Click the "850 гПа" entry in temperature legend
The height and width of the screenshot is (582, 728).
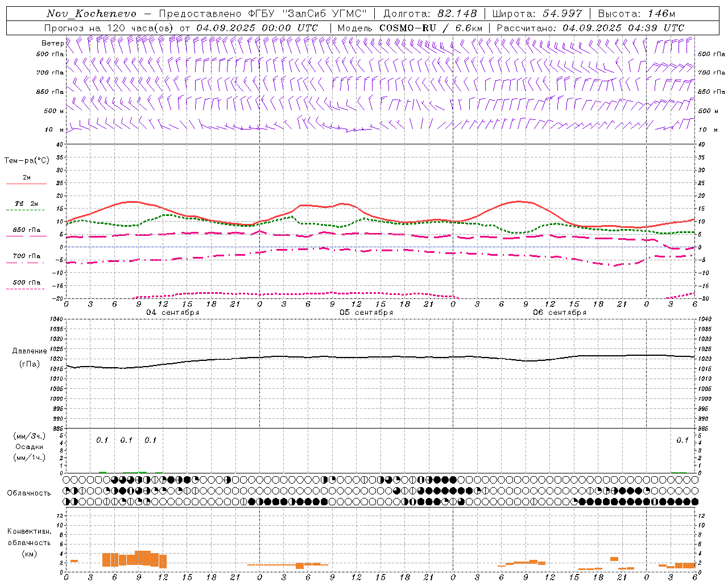(26, 230)
